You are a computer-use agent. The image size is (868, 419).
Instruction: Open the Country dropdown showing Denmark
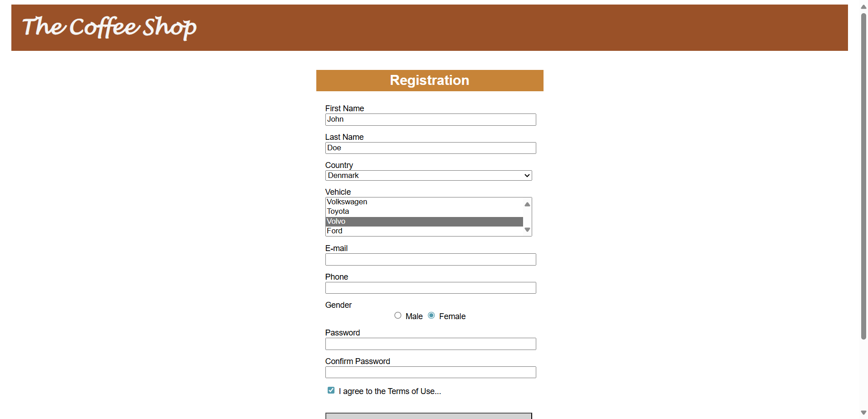coord(429,176)
